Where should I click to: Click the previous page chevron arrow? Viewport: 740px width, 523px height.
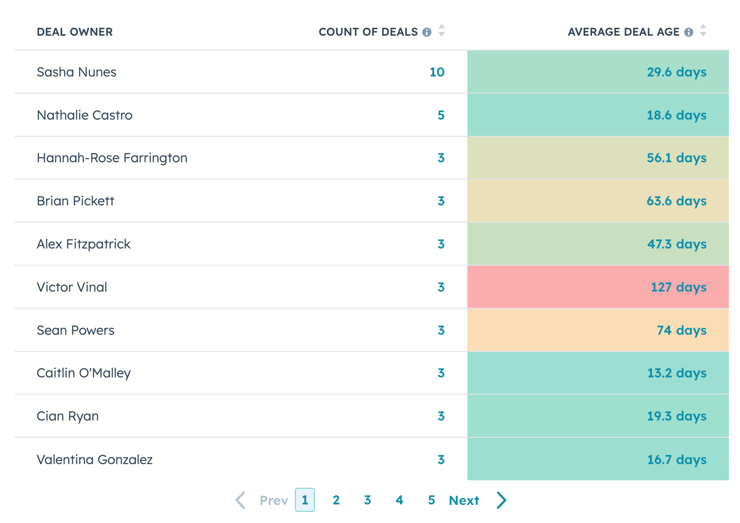click(240, 500)
